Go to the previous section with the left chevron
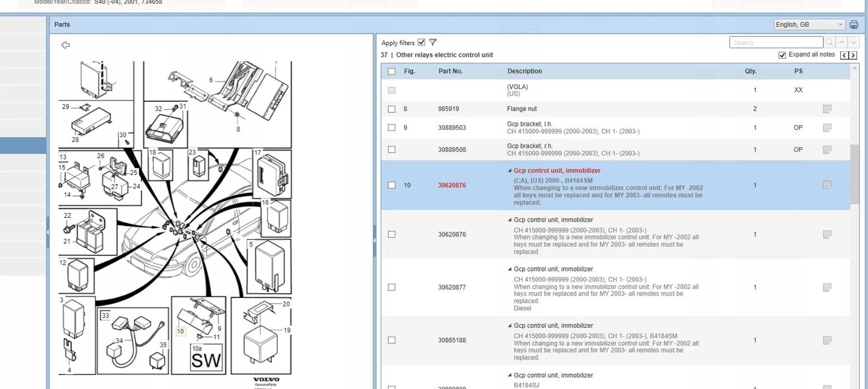This screenshot has width=868, height=389. coord(844,55)
